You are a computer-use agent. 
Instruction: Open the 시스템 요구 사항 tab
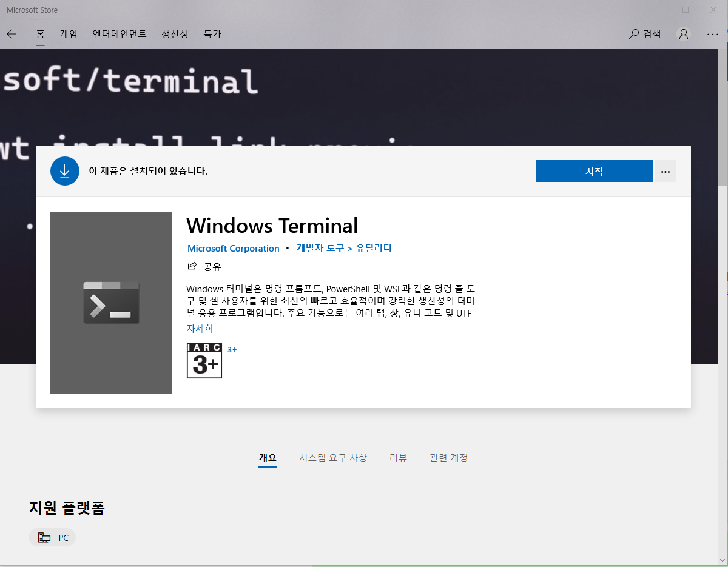[x=332, y=458]
